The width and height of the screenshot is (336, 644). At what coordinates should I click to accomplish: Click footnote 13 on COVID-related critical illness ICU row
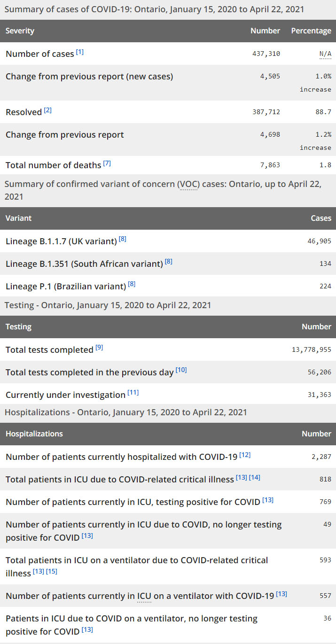click(x=242, y=478)
